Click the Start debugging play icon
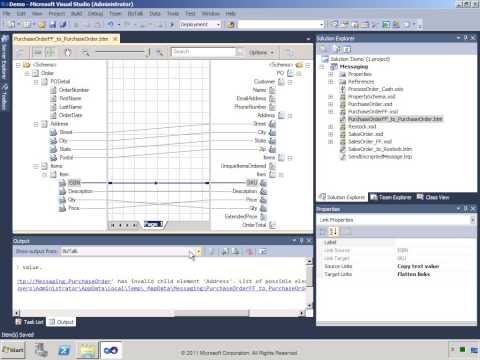 172,24
